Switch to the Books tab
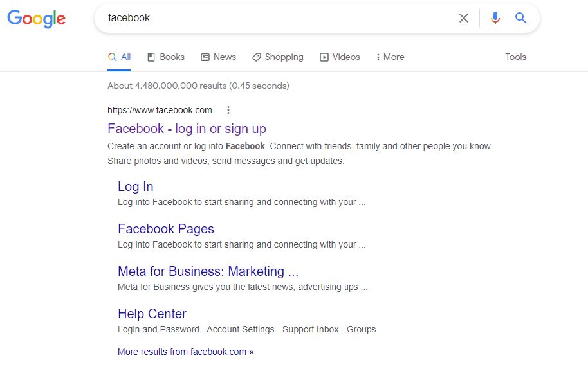Screen dimensions: 588x371 [166, 57]
